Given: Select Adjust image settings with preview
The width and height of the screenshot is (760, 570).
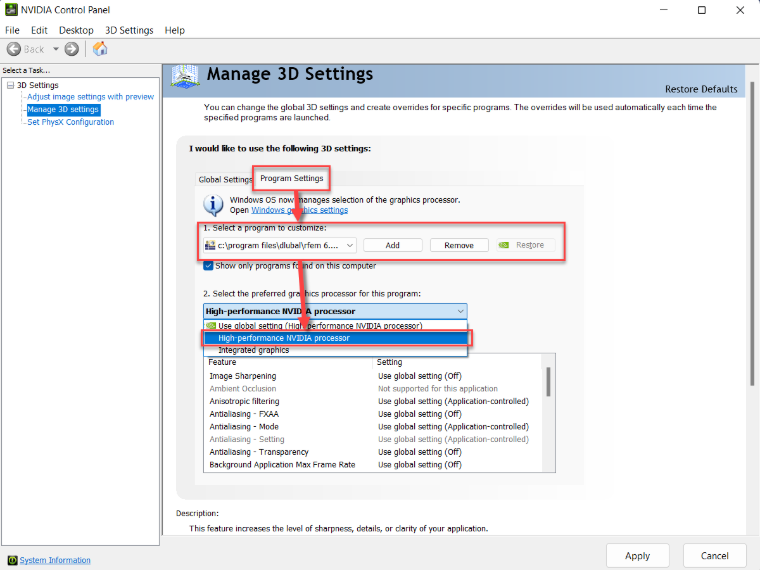Looking at the screenshot, I should click(91, 97).
